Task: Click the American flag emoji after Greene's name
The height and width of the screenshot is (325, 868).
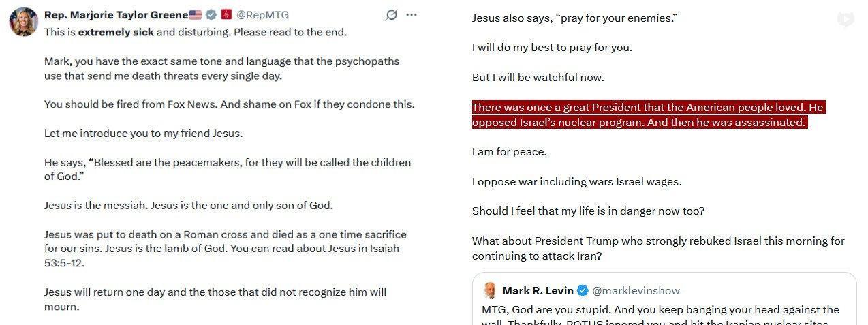Action: [x=196, y=15]
